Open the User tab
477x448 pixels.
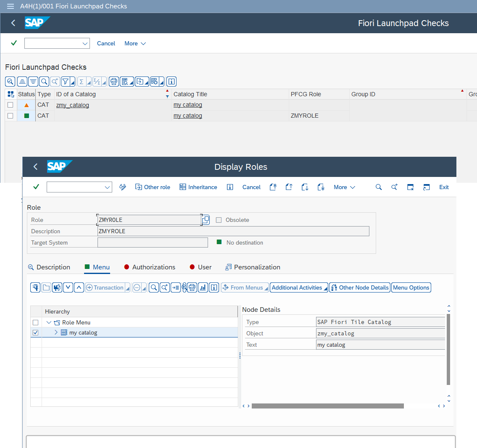pos(200,267)
